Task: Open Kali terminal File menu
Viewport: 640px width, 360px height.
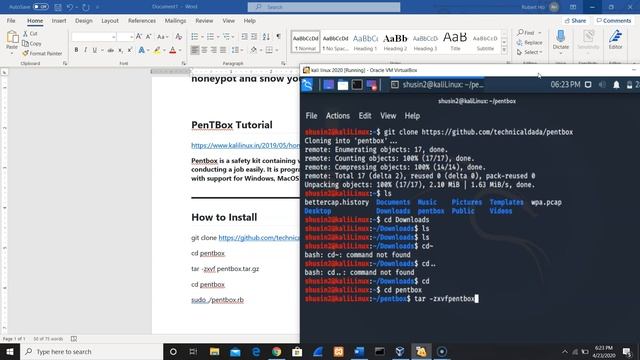Action: (x=311, y=116)
